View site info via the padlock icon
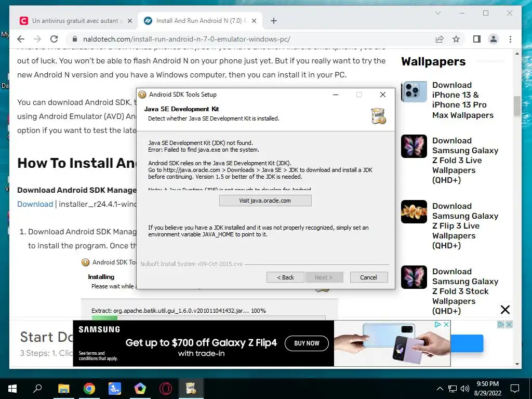The width and height of the screenshot is (532, 399). (75, 39)
